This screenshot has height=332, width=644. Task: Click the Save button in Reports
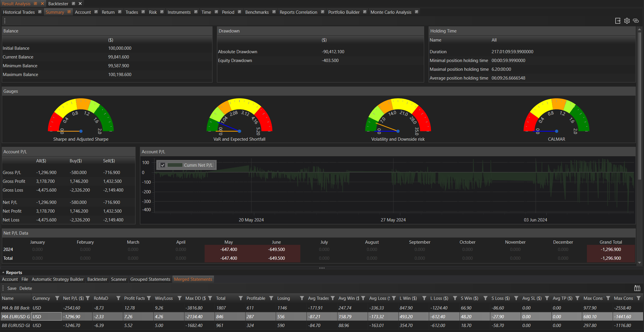(12, 288)
